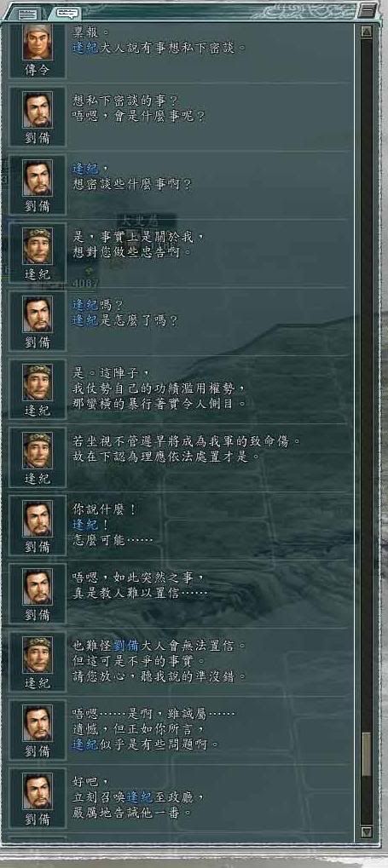Screen dimensions: 388x868
Task: Collapse the dialogue log panel via top-right button
Action: tap(367, 10)
